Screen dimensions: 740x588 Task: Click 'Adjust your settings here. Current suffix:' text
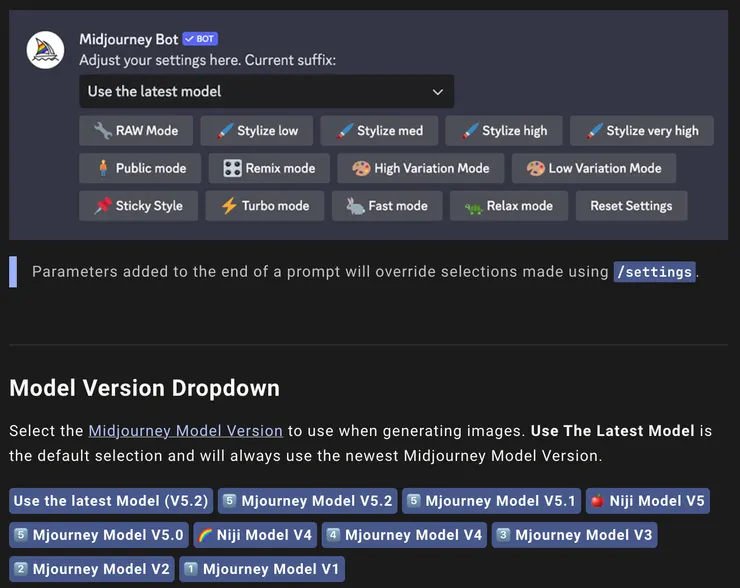tap(208, 60)
